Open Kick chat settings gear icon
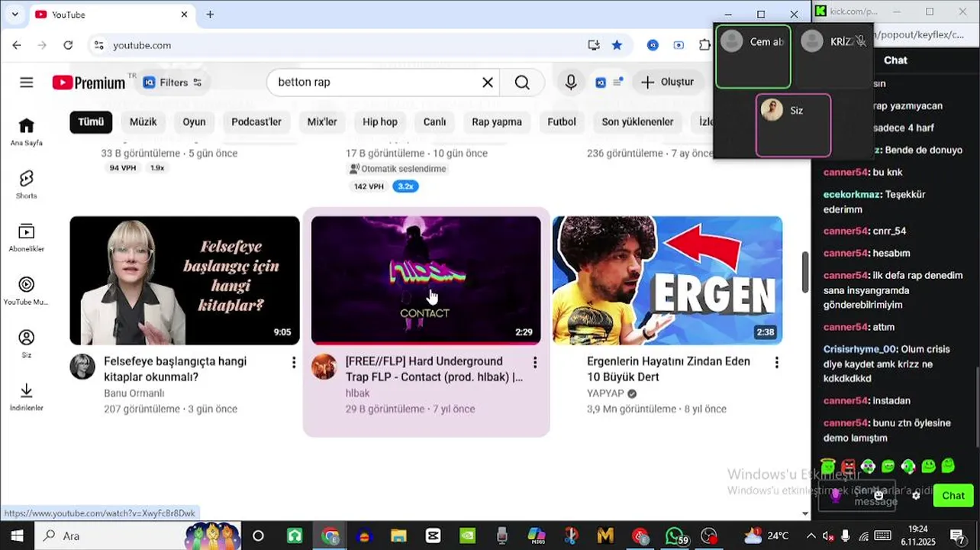The width and height of the screenshot is (980, 550). [917, 495]
